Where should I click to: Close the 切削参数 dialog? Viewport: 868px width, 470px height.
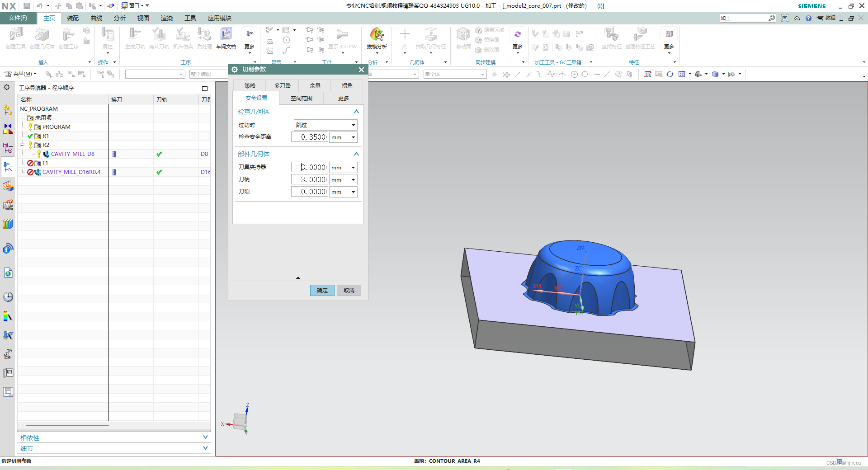361,70
